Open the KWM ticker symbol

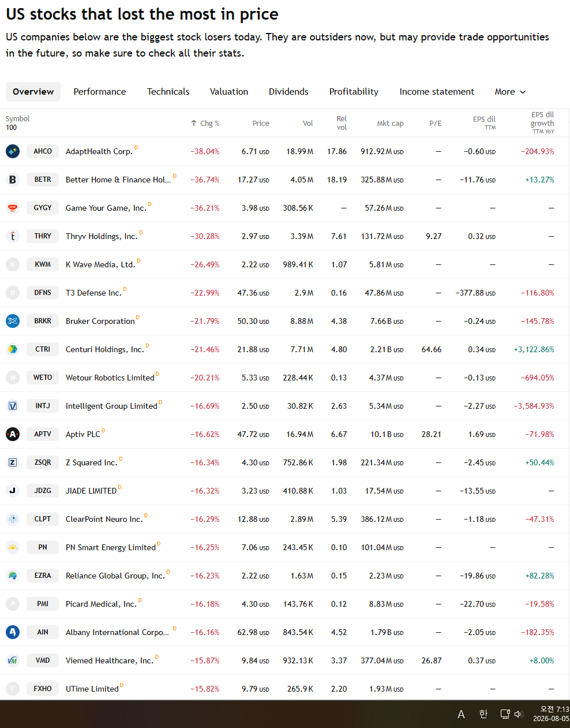[x=43, y=264]
